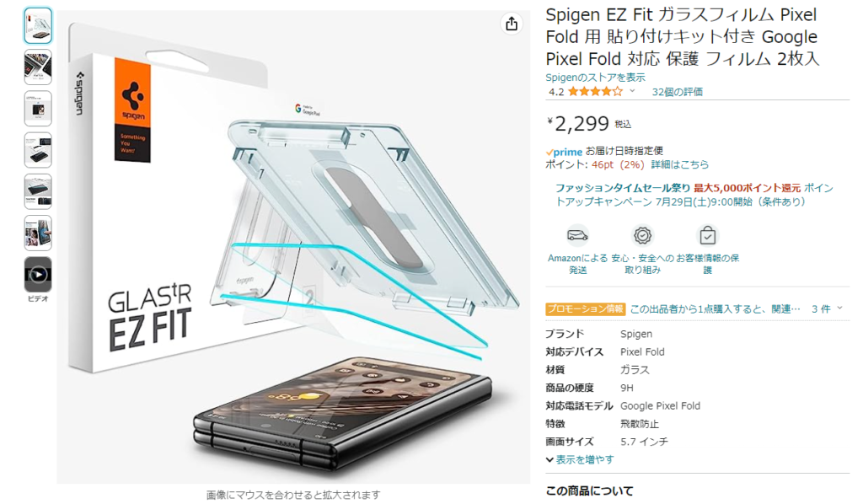Open the ファッションタイムセール祭り campaign link
863x504 pixels.
click(622, 188)
